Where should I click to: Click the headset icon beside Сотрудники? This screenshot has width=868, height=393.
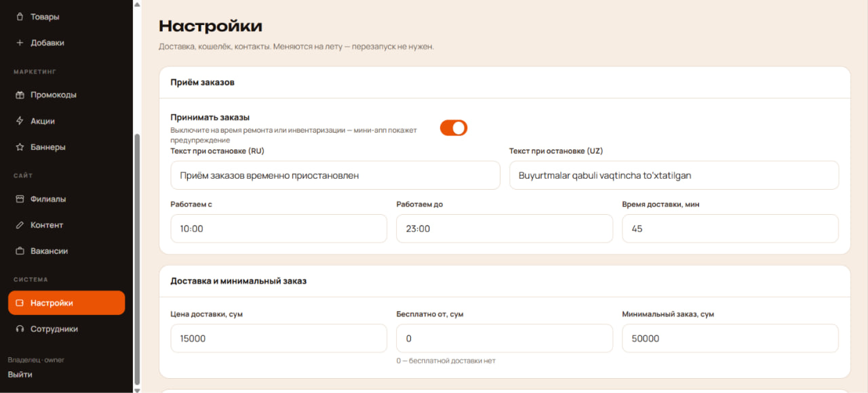coord(20,329)
